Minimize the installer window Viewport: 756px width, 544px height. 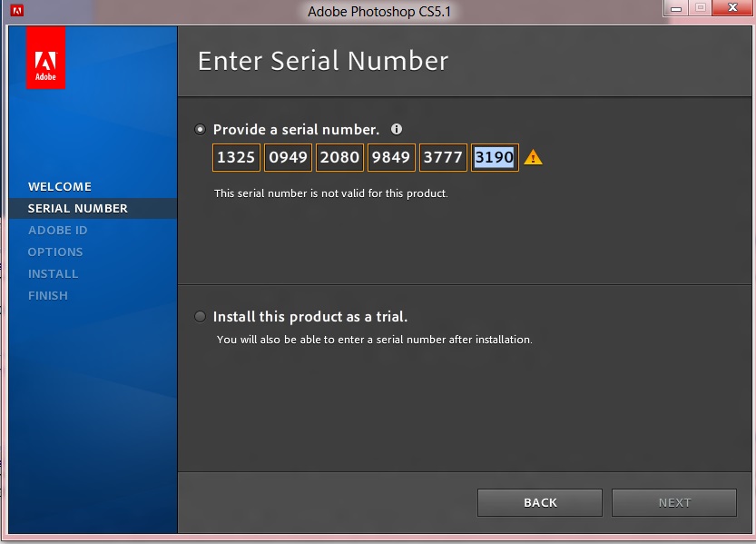[676, 8]
